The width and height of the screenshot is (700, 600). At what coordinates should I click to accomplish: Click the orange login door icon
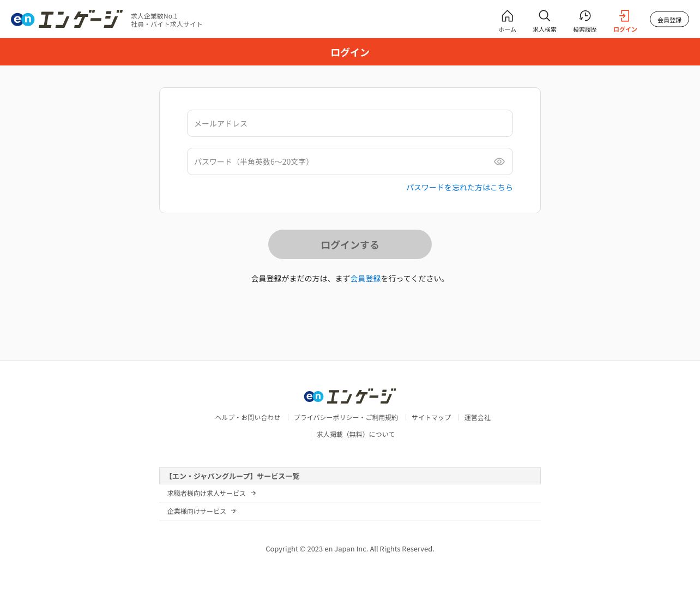coord(625,16)
